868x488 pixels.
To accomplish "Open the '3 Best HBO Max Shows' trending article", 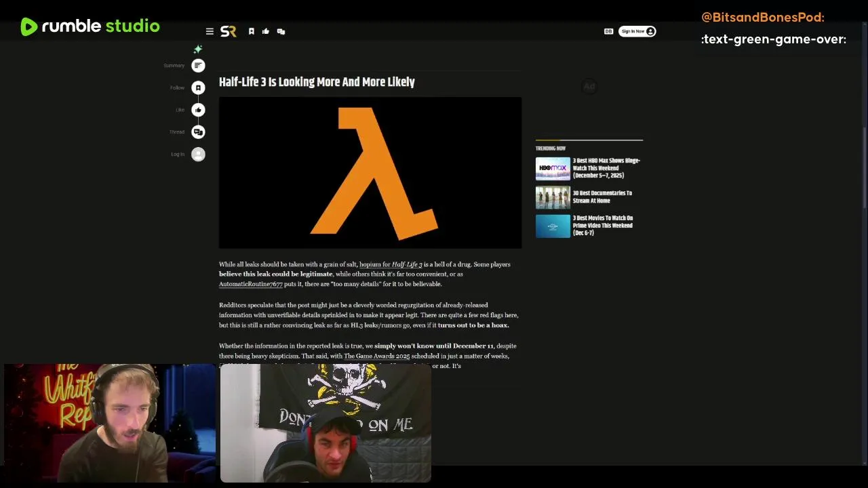I will click(x=606, y=168).
